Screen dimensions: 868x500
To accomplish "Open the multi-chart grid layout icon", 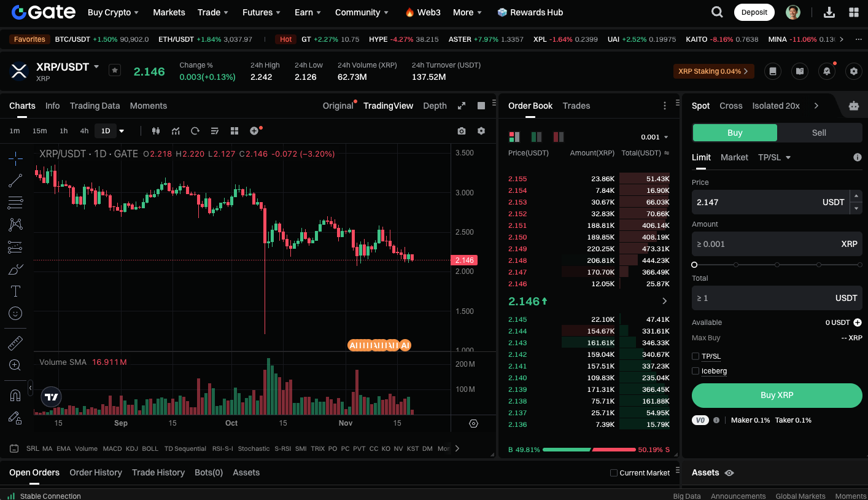I will click(234, 131).
